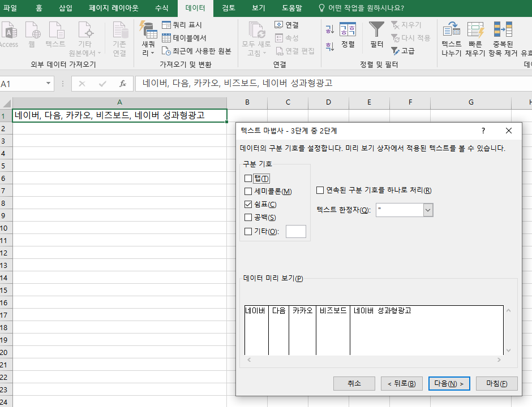
Task: Toggle the 탭(T) delimiter checkbox
Action: [248, 178]
